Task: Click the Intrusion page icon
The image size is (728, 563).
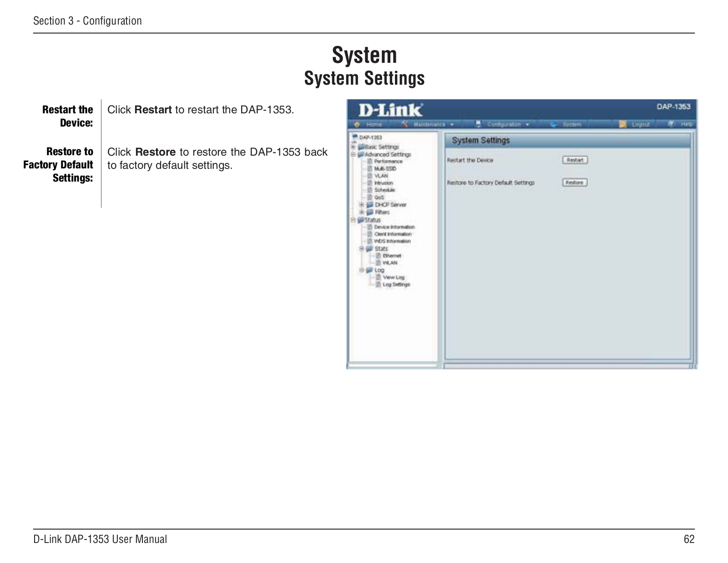Action: pyautogui.click(x=370, y=183)
